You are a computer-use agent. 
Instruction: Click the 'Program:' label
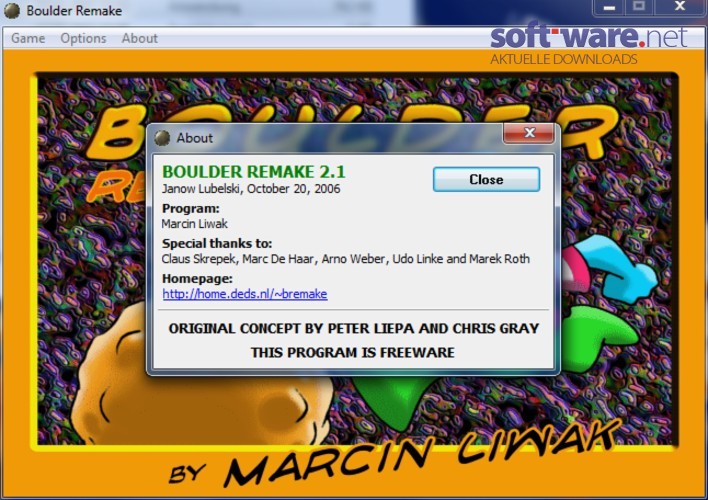coord(191,209)
